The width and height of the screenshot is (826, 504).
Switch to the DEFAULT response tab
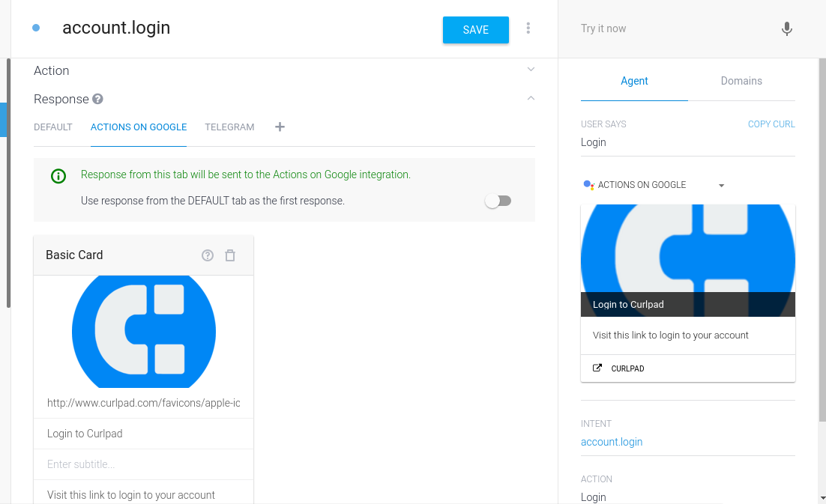(52, 127)
